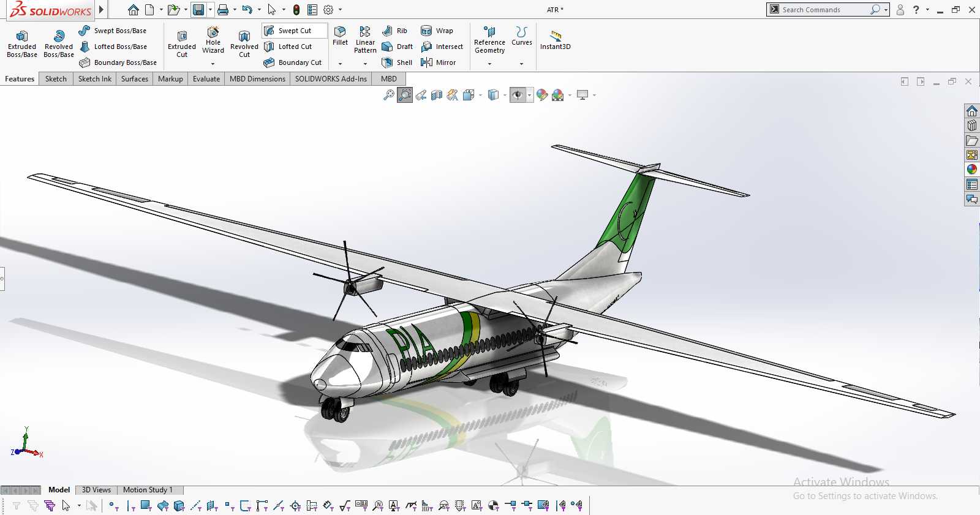The image size is (980, 515).
Task: Open the Design Library task pane tab
Action: tap(972, 126)
